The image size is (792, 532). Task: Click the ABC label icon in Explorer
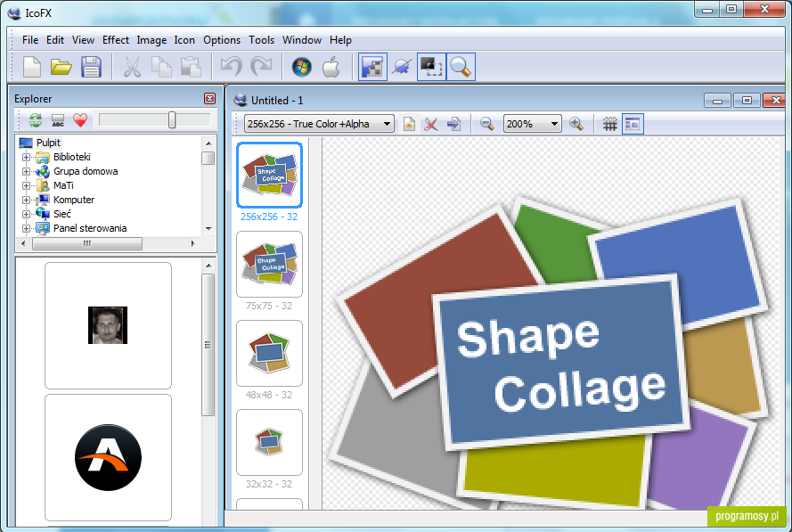point(58,120)
